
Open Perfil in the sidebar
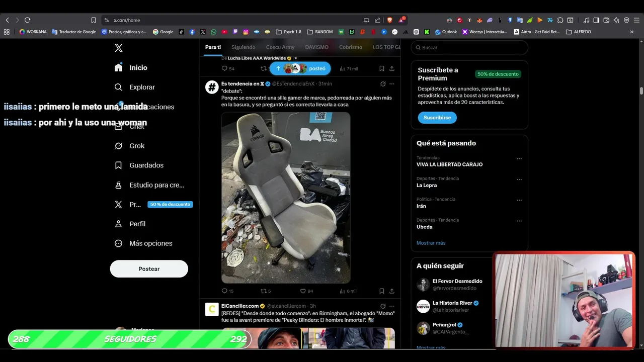[x=130, y=224]
